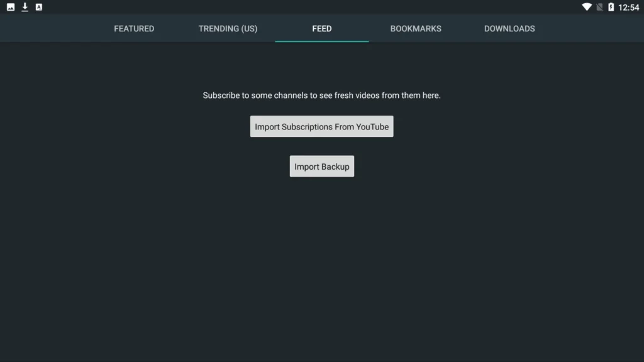Tap the keyboard 'A' notification icon
This screenshot has height=362, width=644.
38,7
